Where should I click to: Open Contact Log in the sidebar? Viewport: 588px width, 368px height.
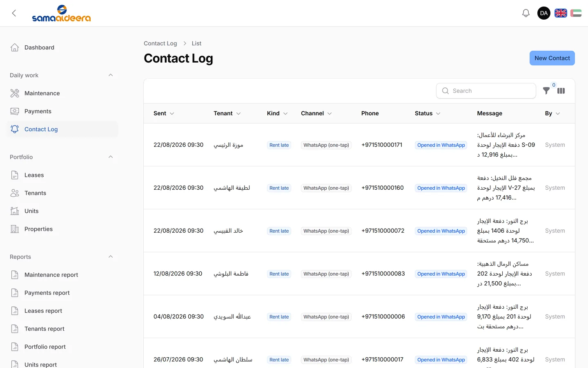tap(62, 129)
